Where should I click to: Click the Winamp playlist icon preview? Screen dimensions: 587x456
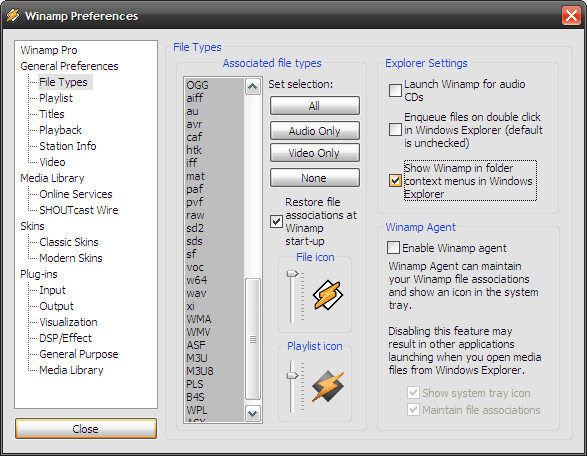[328, 386]
